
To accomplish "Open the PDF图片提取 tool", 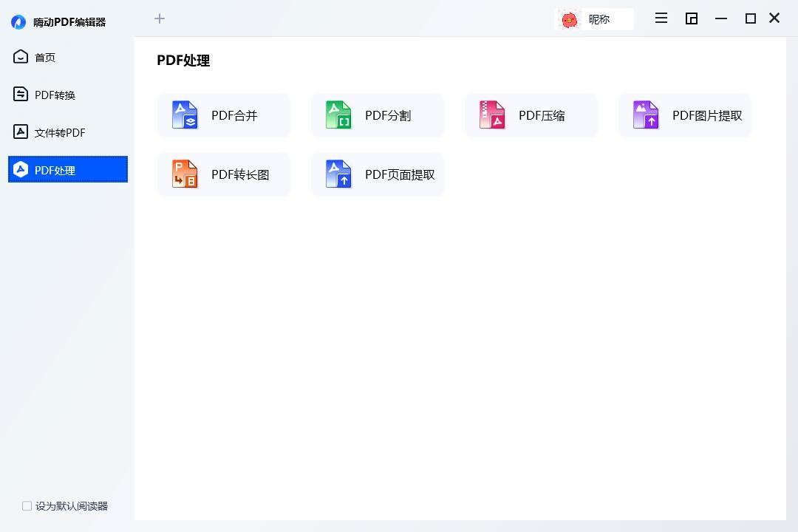I will (x=685, y=115).
